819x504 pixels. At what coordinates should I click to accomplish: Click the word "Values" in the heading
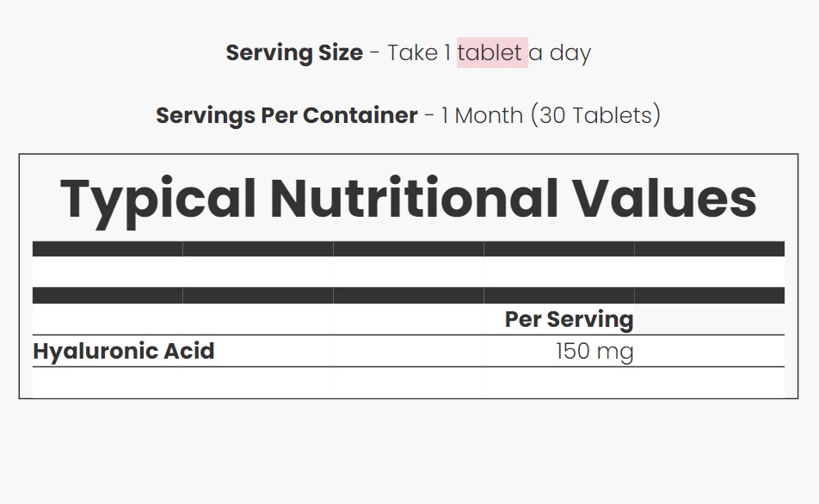[665, 199]
